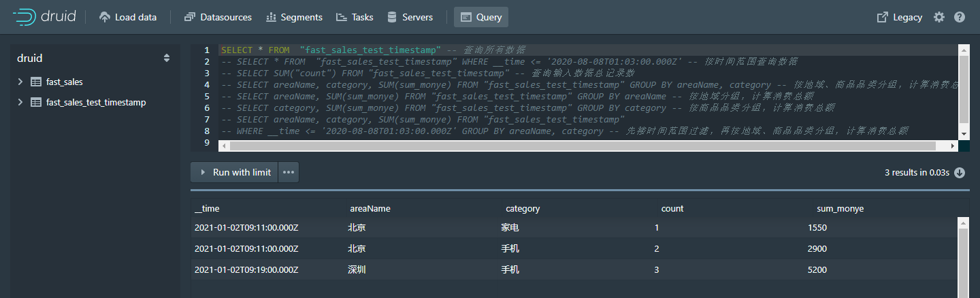The image size is (980, 298).
Task: Open the Legacy console link
Action: [899, 17]
